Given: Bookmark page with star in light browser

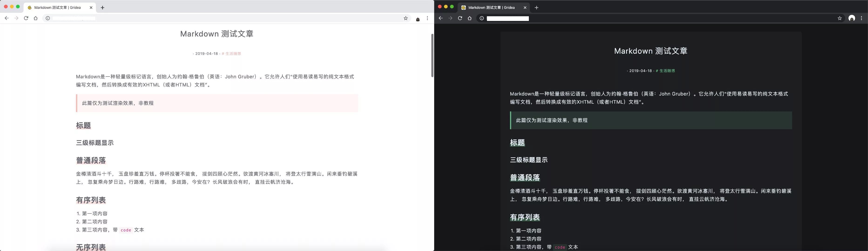Looking at the screenshot, I should click(406, 18).
